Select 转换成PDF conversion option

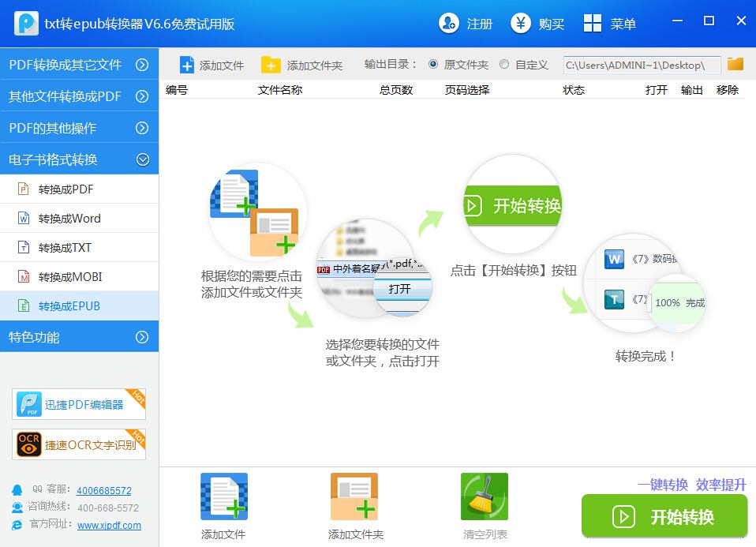(79, 189)
